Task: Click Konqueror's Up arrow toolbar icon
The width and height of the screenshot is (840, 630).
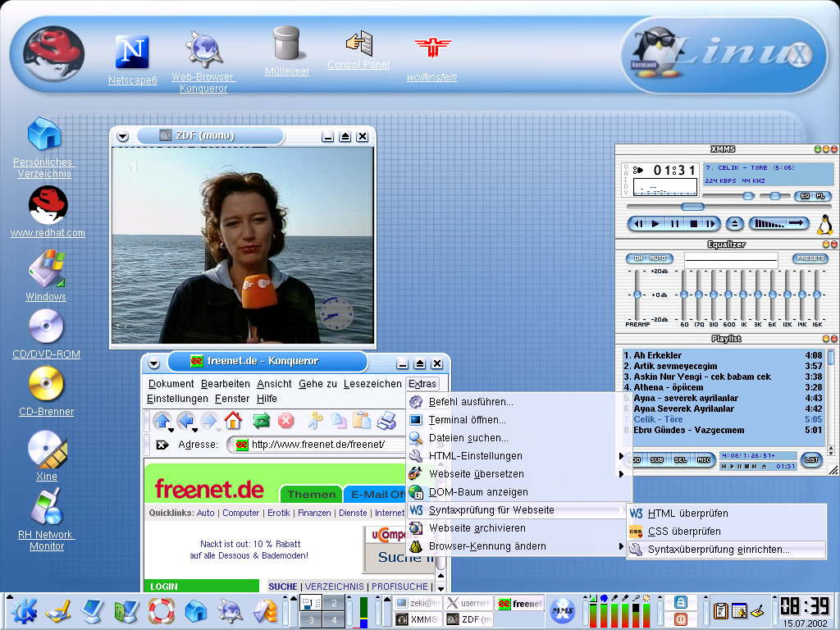Action: (x=162, y=420)
